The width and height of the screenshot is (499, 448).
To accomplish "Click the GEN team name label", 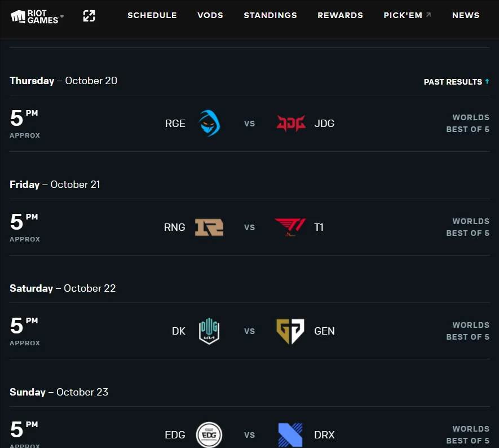I will [324, 331].
